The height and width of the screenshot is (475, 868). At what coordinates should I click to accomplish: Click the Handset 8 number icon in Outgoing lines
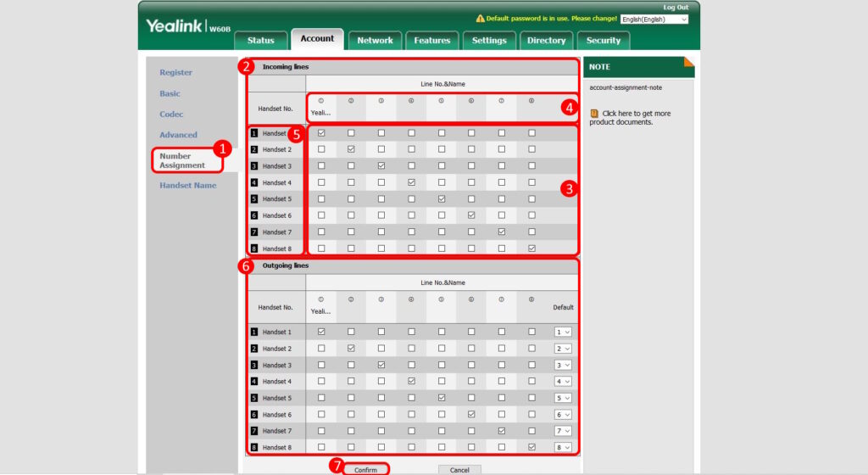253,447
